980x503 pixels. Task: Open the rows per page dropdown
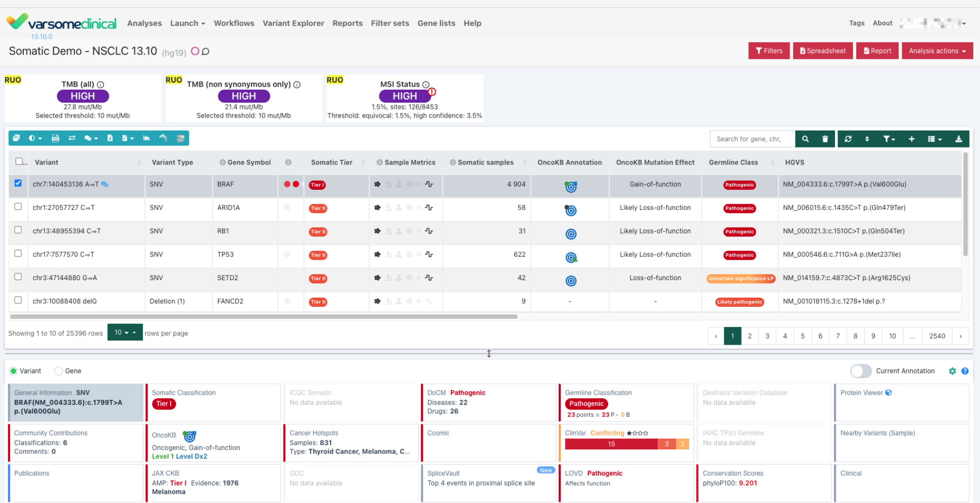pyautogui.click(x=125, y=333)
